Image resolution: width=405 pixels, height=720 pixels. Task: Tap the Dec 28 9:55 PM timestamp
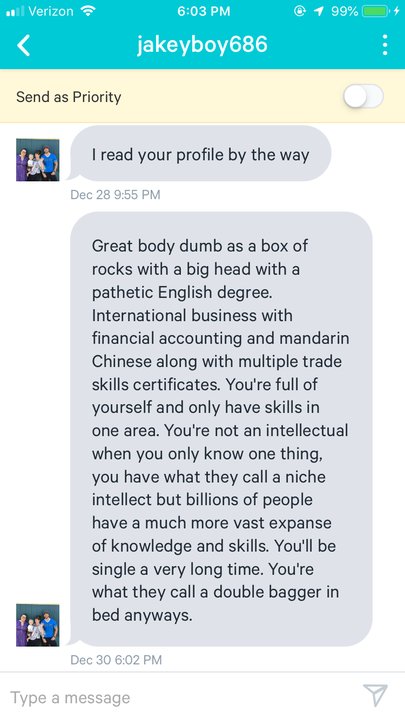click(x=115, y=195)
